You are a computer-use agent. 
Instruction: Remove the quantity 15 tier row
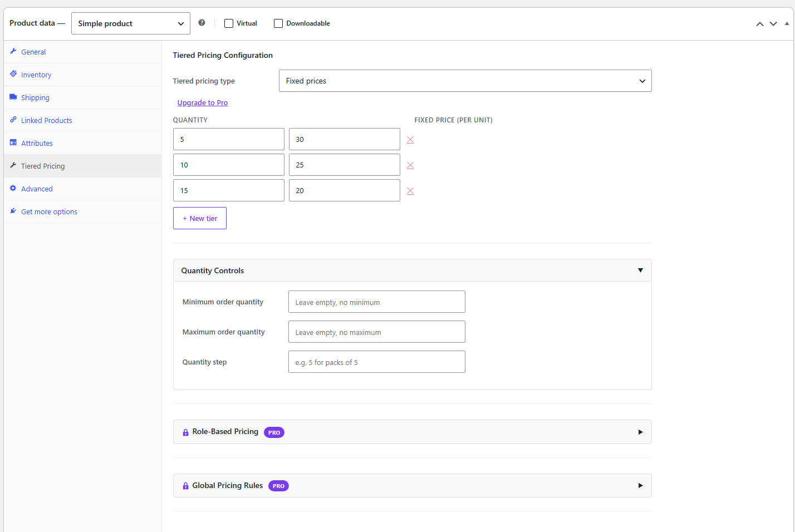click(x=410, y=191)
